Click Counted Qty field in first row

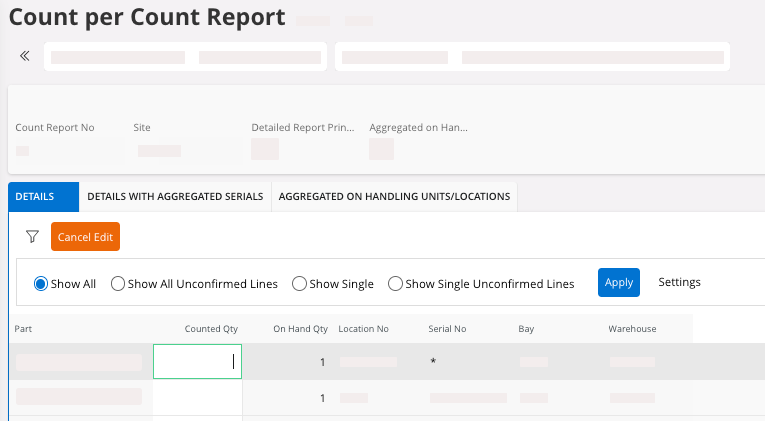197,362
